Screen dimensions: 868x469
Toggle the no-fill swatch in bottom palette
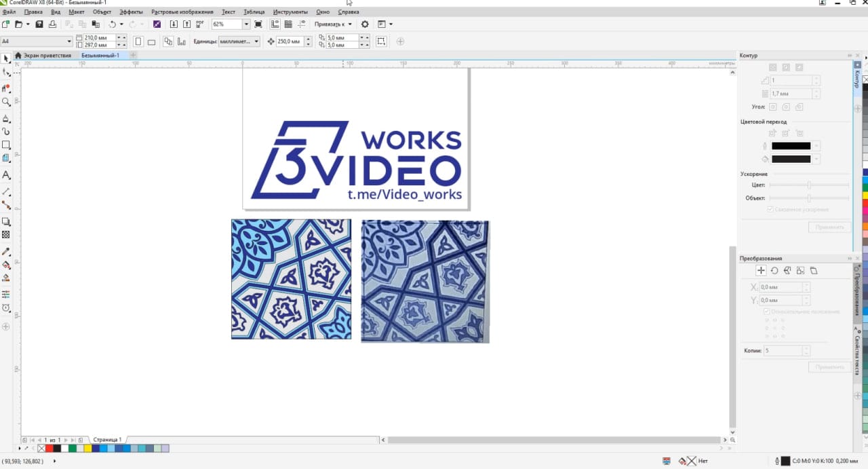click(x=41, y=449)
